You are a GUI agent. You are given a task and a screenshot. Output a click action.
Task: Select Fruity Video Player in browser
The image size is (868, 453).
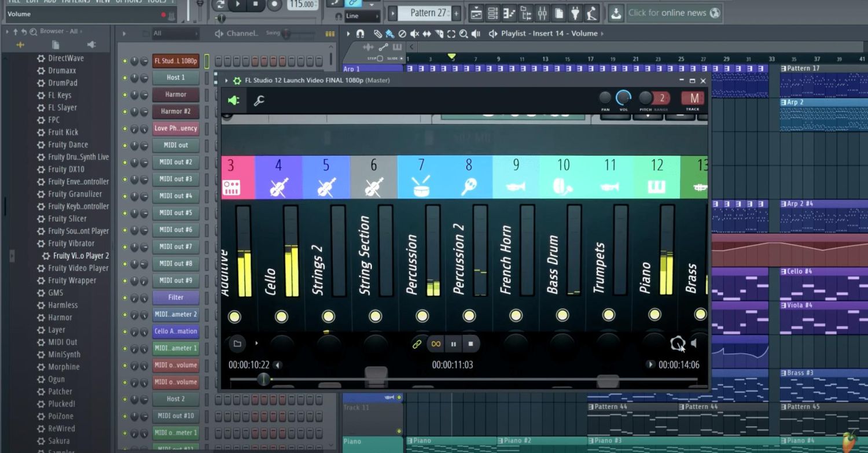click(78, 268)
